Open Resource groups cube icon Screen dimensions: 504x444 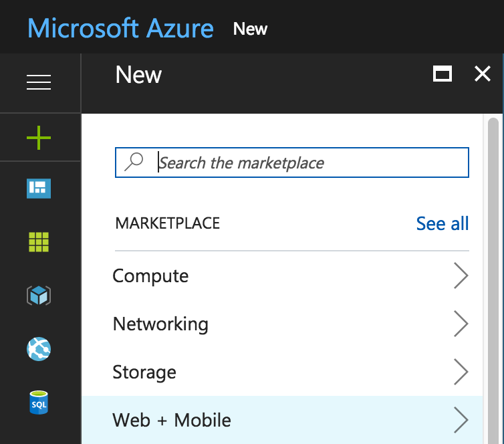coord(39,295)
